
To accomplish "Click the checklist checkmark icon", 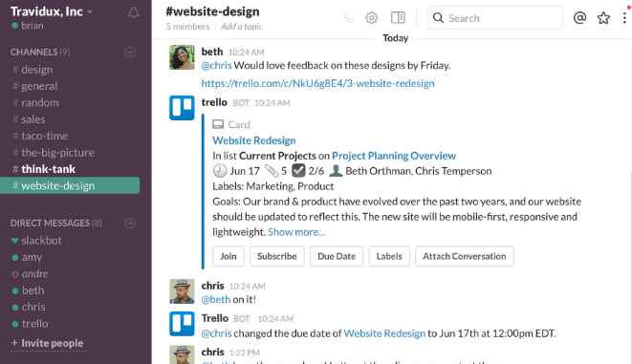I will pos(298,171).
